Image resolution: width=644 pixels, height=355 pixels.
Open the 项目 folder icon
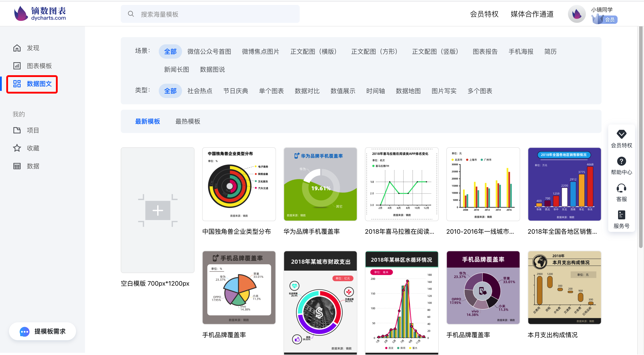(17, 130)
